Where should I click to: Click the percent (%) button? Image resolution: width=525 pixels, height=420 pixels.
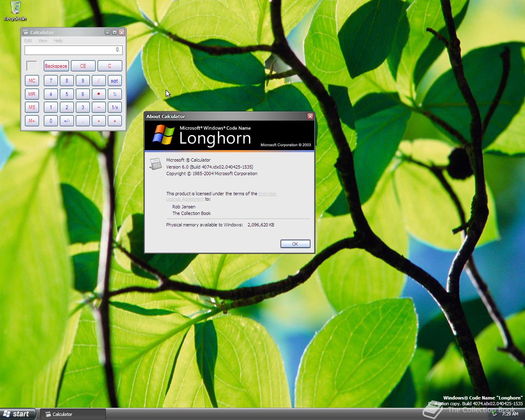coord(115,94)
